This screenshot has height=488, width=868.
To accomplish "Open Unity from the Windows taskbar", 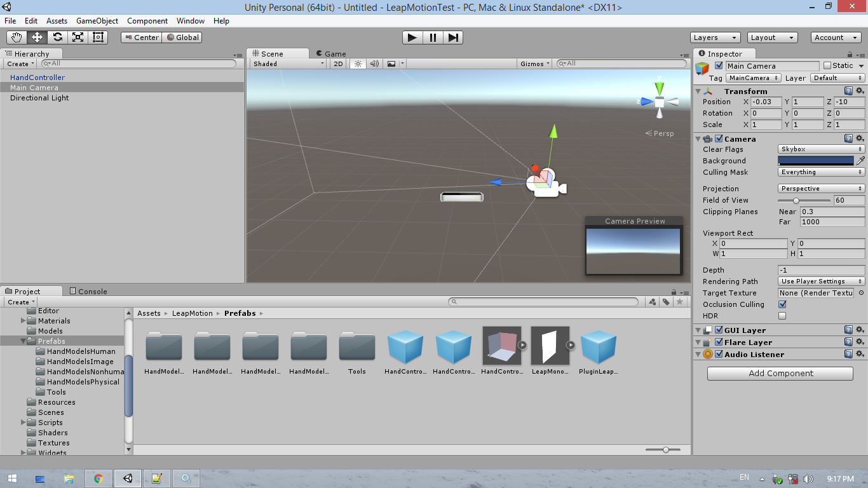I will click(128, 478).
